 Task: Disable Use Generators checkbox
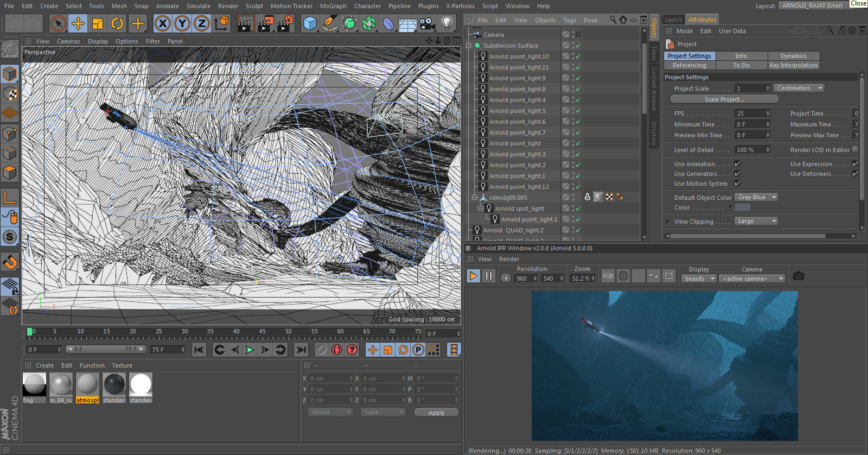tap(737, 173)
